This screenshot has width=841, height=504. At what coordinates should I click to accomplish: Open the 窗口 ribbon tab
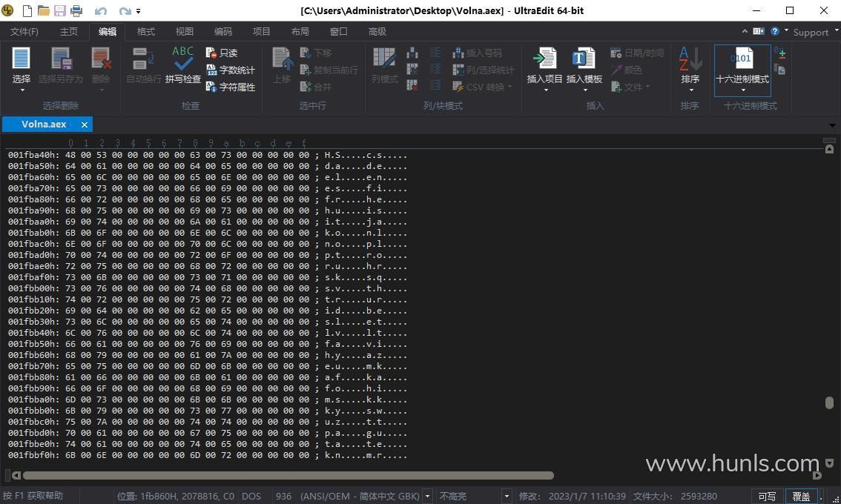point(339,32)
